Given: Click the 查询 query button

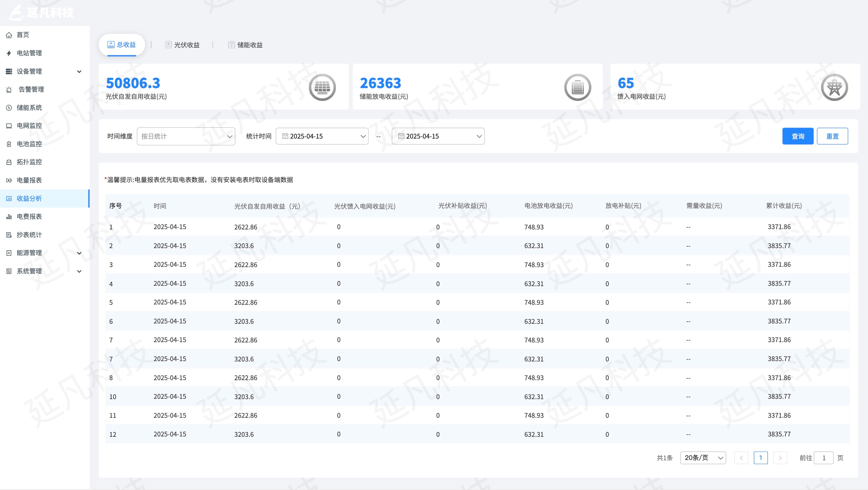Looking at the screenshot, I should coord(798,136).
